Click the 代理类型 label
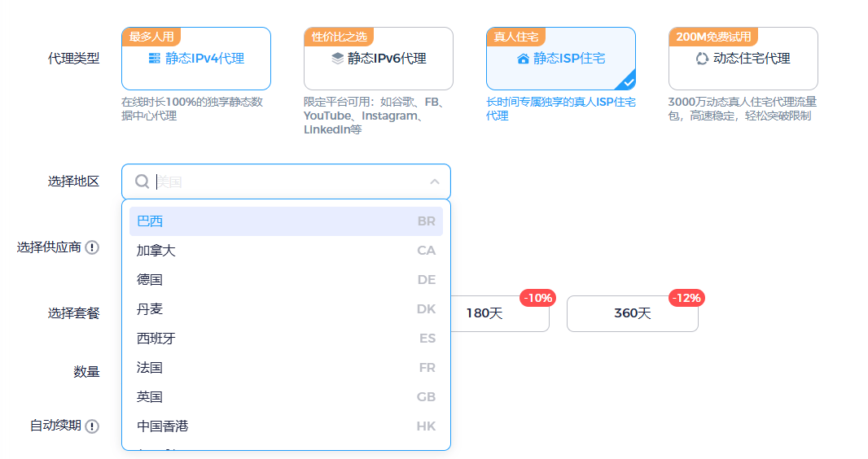 (x=73, y=59)
